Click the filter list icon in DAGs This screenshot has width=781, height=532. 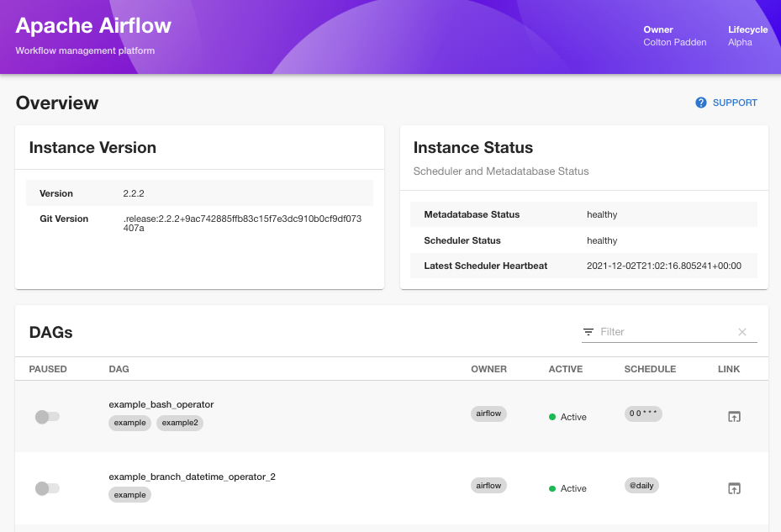pyautogui.click(x=588, y=332)
